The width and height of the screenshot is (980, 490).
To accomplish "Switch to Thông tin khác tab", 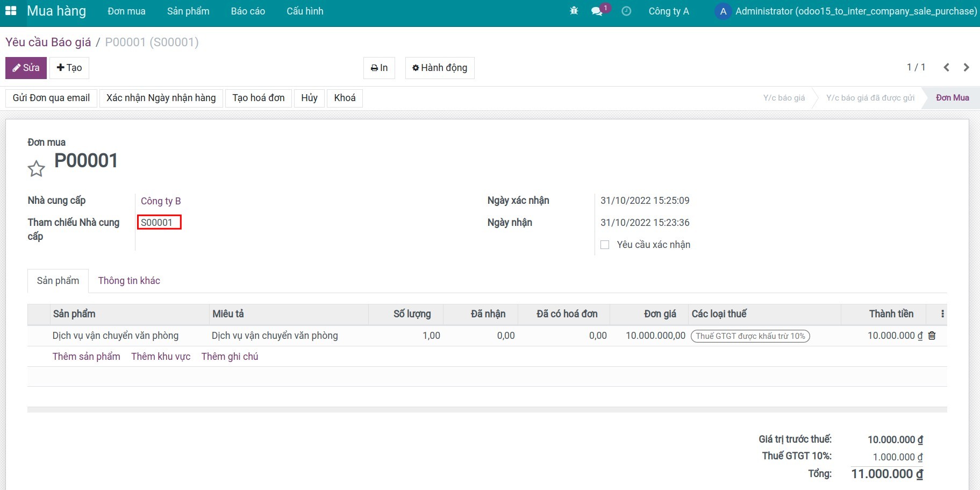I will point(129,281).
